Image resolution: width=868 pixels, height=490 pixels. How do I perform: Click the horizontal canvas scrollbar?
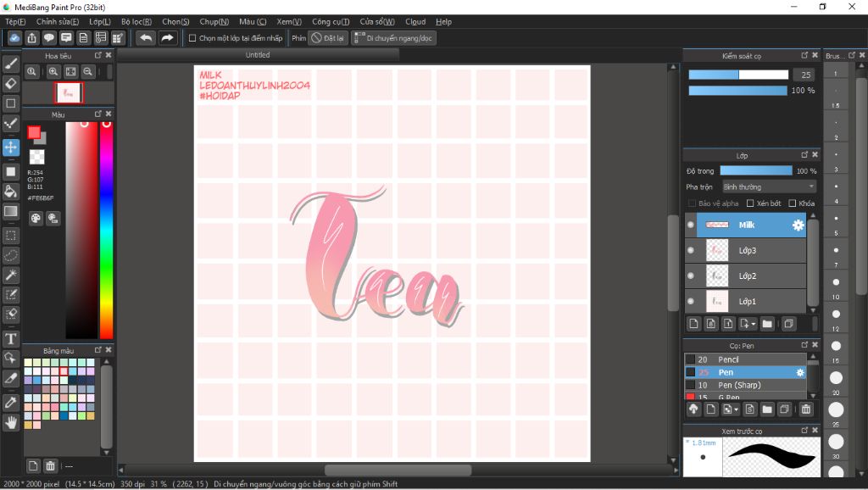(398, 470)
